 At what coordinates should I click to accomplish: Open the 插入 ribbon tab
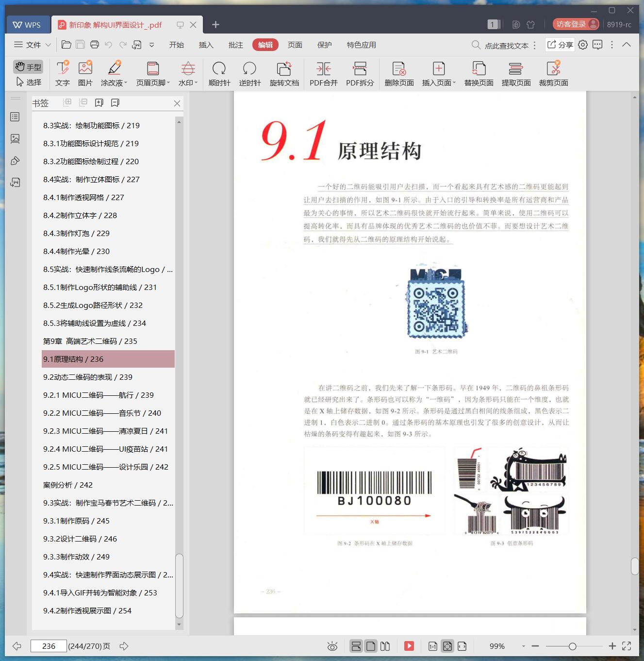tap(206, 45)
